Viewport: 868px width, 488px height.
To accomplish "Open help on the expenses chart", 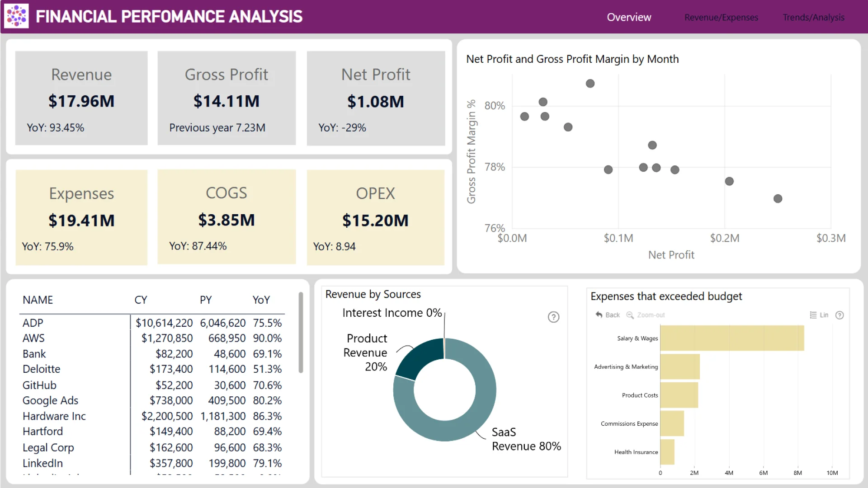I will pyautogui.click(x=840, y=315).
